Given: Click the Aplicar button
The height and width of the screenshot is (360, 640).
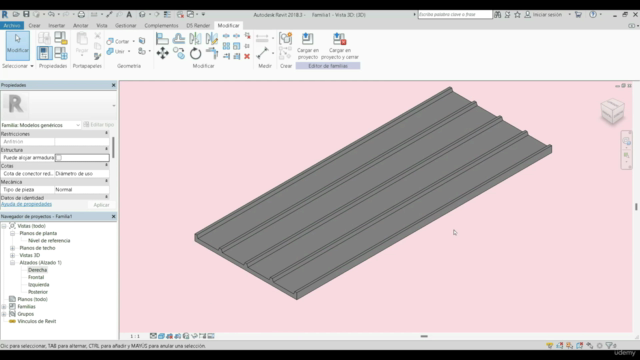Looking at the screenshot, I should point(101,205).
